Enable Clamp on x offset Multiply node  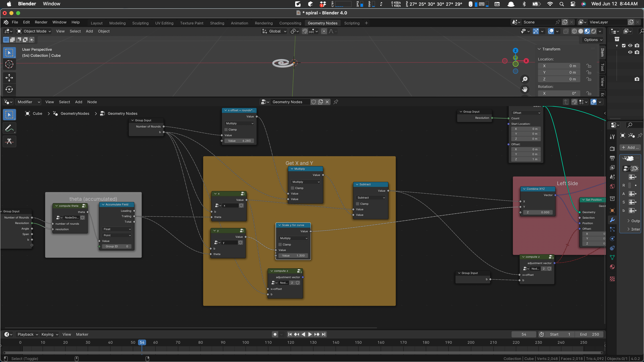[226, 130]
